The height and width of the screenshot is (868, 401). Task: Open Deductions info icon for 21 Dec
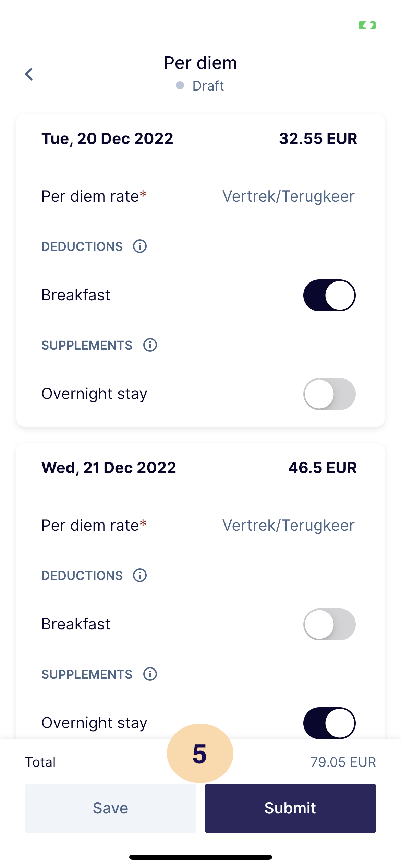(x=140, y=575)
